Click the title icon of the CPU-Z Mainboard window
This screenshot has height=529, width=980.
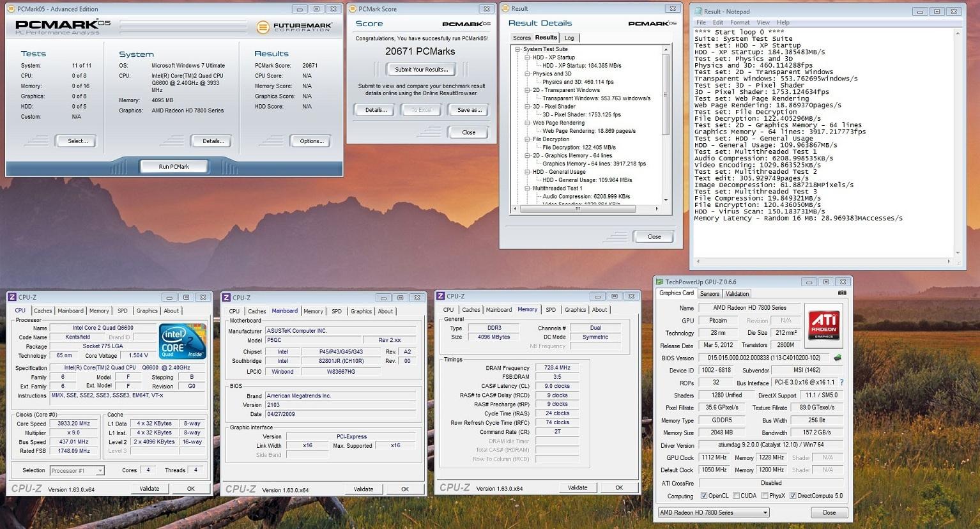pyautogui.click(x=226, y=298)
